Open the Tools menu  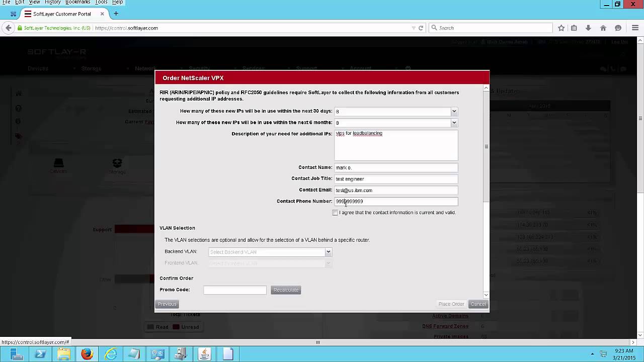pos(101,2)
